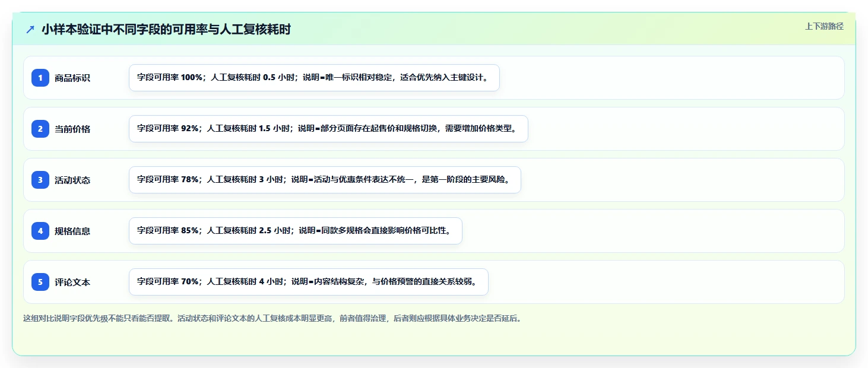
Task: Select the number 2 badge for 当前价格
Action: click(40, 129)
